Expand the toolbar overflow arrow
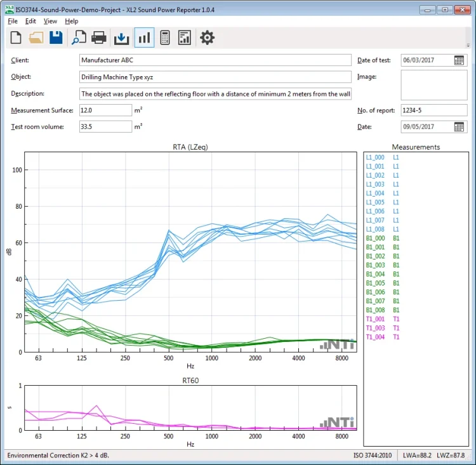 (468, 45)
